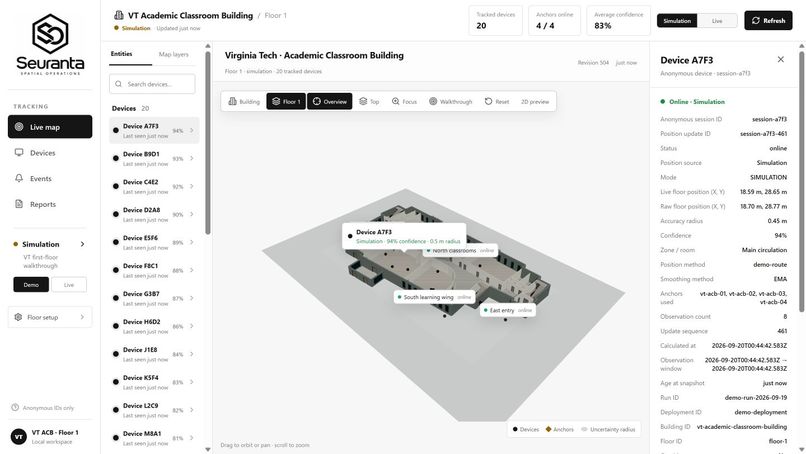Image resolution: width=806 pixels, height=454 pixels.
Task: Toggle Devices in the map legend
Action: (525, 429)
